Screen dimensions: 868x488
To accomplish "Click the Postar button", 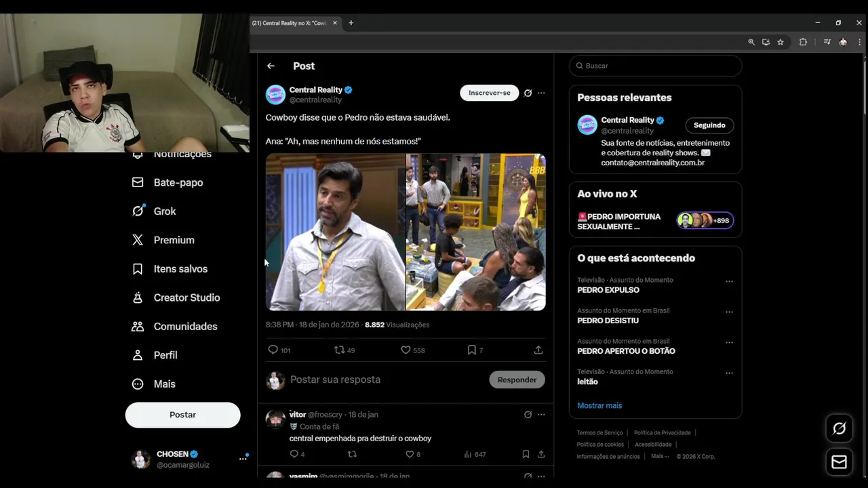I will click(x=182, y=415).
